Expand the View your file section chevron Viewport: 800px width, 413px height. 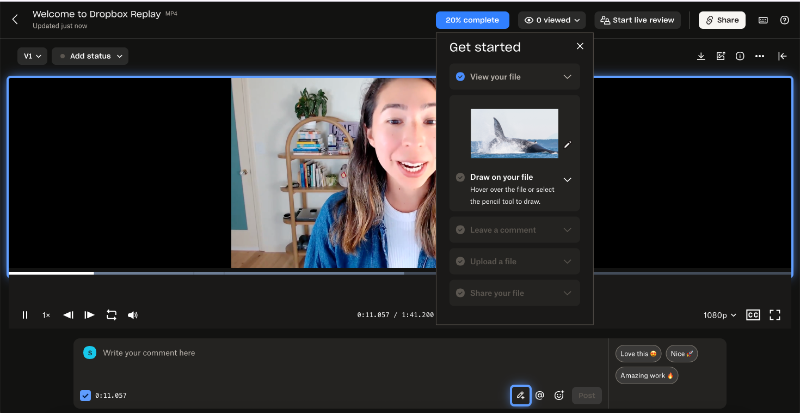coord(567,77)
